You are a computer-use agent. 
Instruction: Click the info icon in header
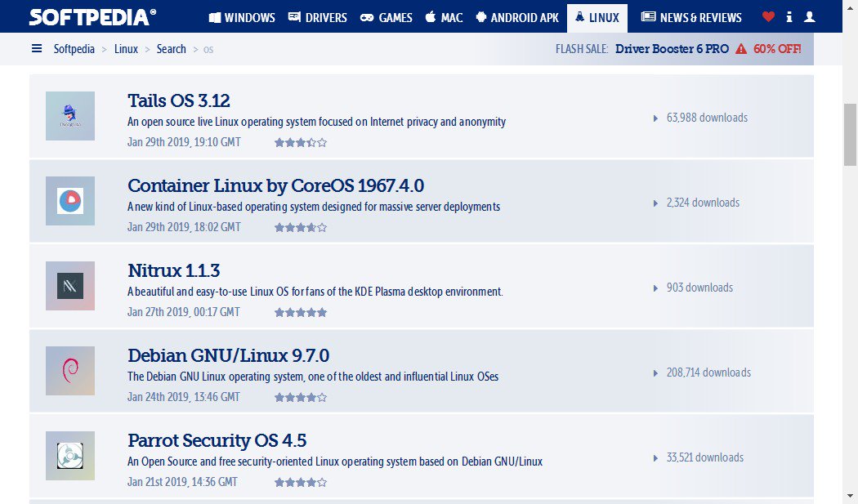coord(789,17)
